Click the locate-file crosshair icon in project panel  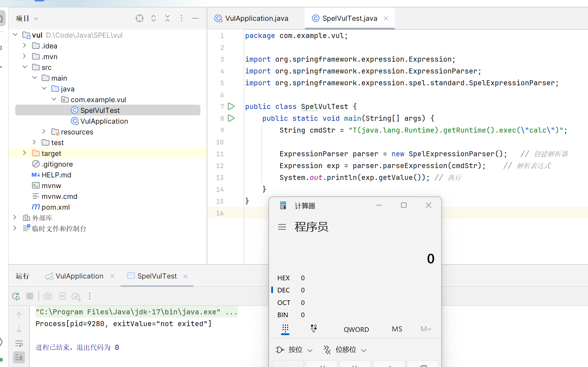[x=140, y=18]
